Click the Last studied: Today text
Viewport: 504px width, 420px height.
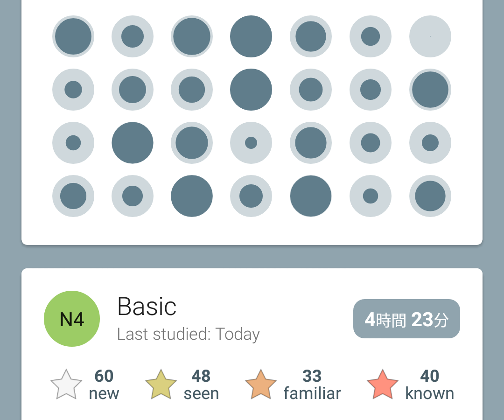point(189,334)
